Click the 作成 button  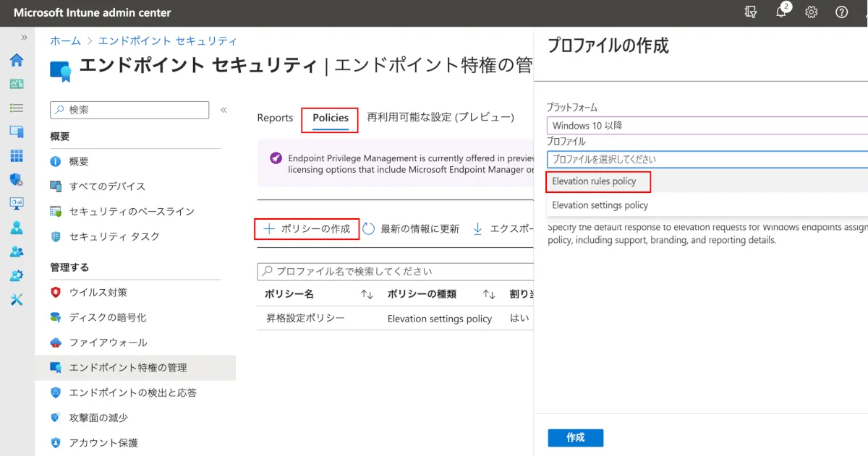(x=576, y=438)
